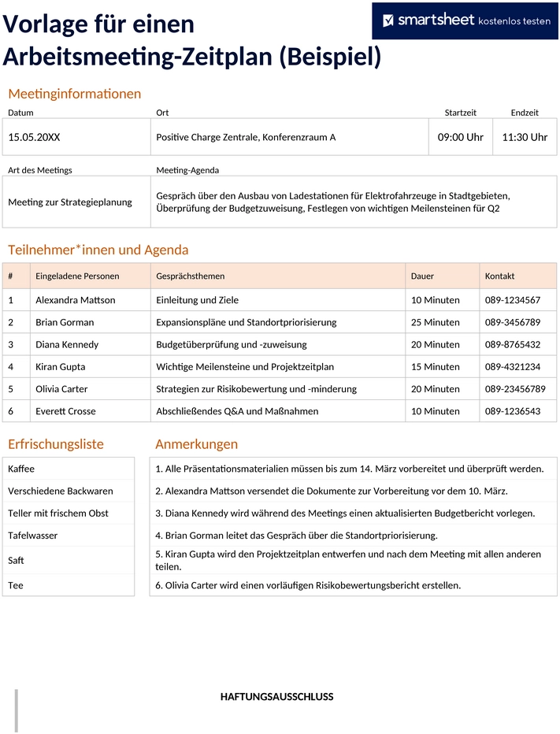Click the 'Meetinginformationen' section heading
Image resolution: width=560 pixels, height=734 pixels.
click(x=75, y=94)
